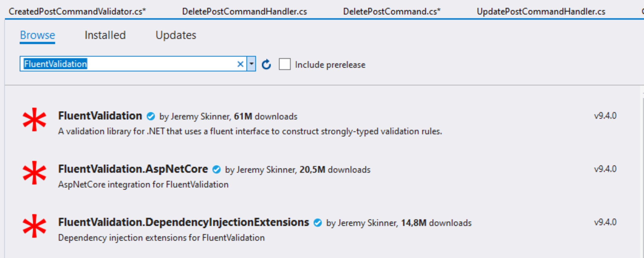The height and width of the screenshot is (258, 644).
Task: Click the v9.4.0 version of FluentValidation
Action: (x=605, y=116)
